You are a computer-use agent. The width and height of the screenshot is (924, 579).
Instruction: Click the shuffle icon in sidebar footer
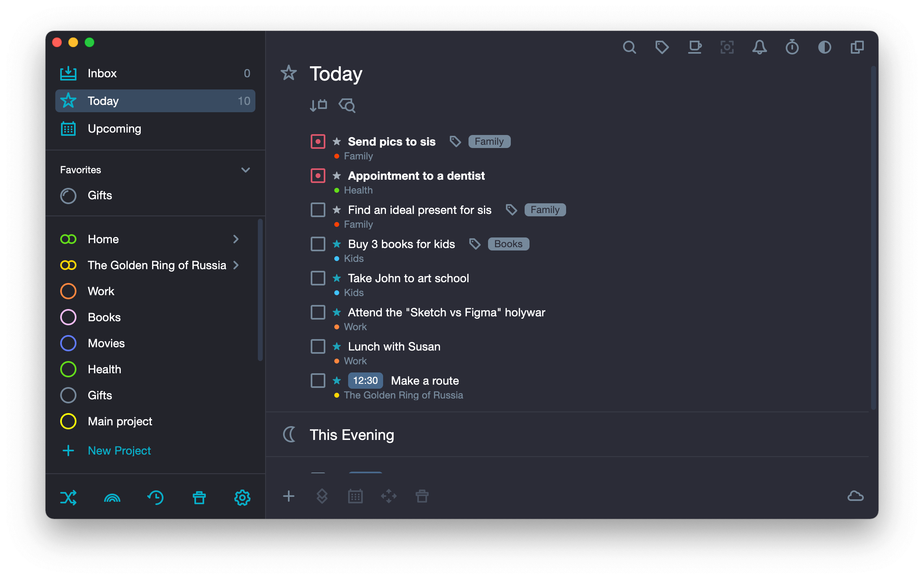click(68, 497)
